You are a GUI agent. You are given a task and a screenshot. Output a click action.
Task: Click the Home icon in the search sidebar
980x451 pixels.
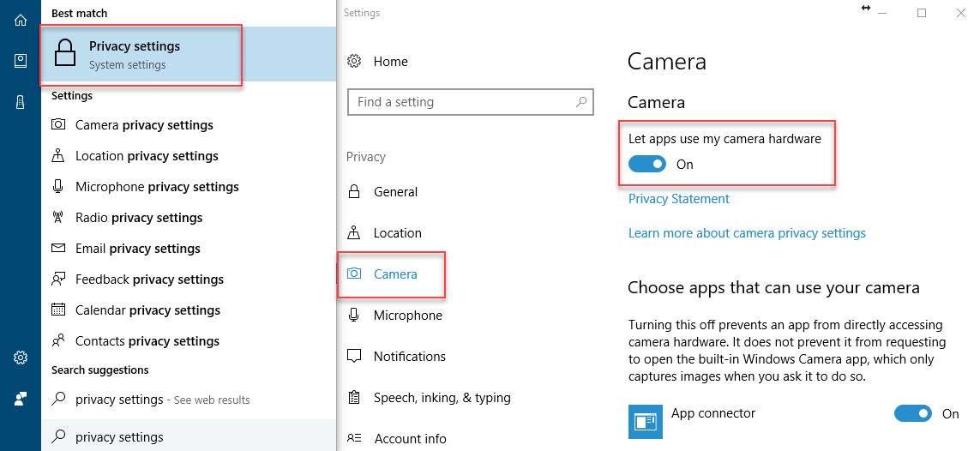[21, 20]
